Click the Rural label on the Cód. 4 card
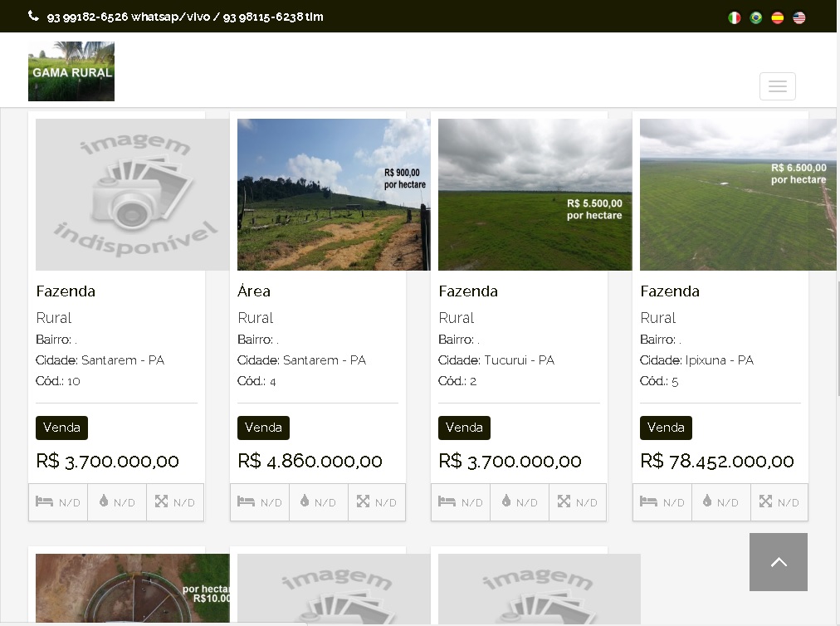Image resolution: width=840 pixels, height=626 pixels. (256, 318)
